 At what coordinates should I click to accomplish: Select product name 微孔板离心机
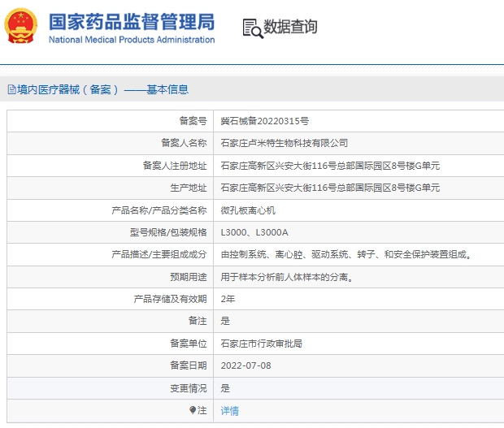tap(248, 210)
